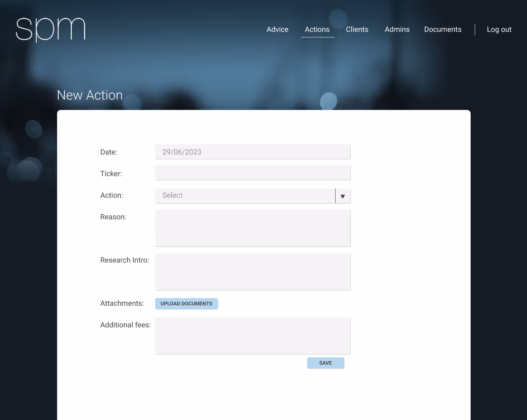Click the Attachments: label

point(122,303)
